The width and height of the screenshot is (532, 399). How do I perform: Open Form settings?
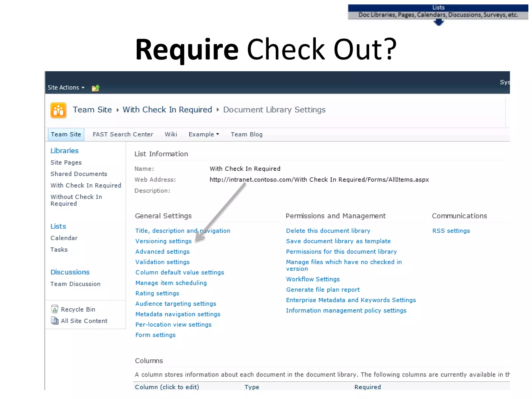pos(155,335)
